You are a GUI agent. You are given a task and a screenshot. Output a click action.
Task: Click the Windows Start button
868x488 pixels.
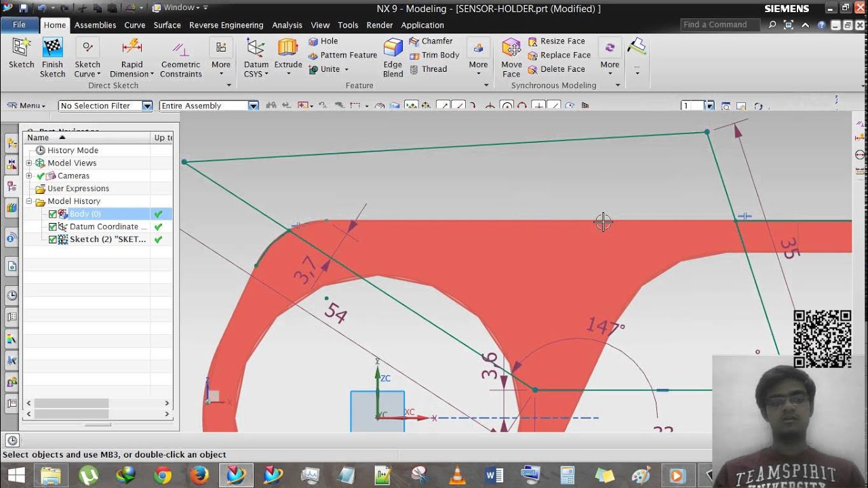point(16,475)
